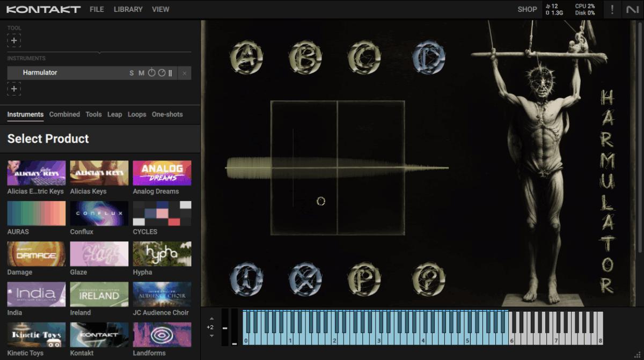This screenshot has height=360, width=644.
Task: Play the white key at octave 7
Action: pyautogui.click(x=557, y=340)
